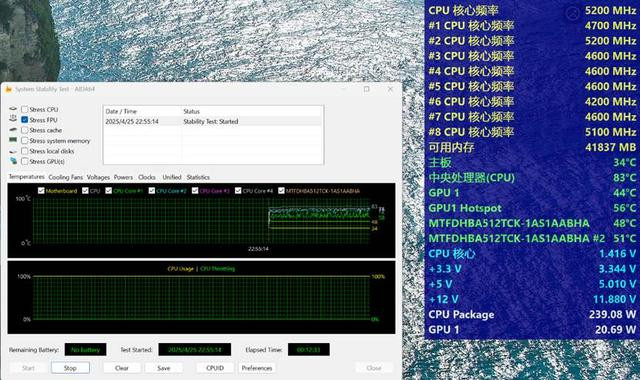Toggle the Motherboard temperature graph checkbox
The width and height of the screenshot is (640, 380).
point(41,191)
